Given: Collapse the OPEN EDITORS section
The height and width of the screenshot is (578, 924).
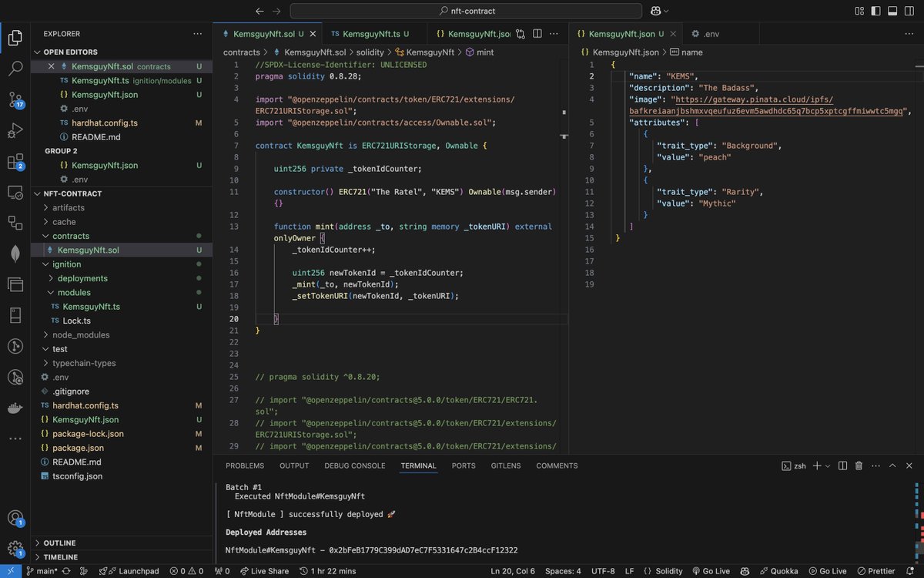Looking at the screenshot, I should pyautogui.click(x=70, y=52).
